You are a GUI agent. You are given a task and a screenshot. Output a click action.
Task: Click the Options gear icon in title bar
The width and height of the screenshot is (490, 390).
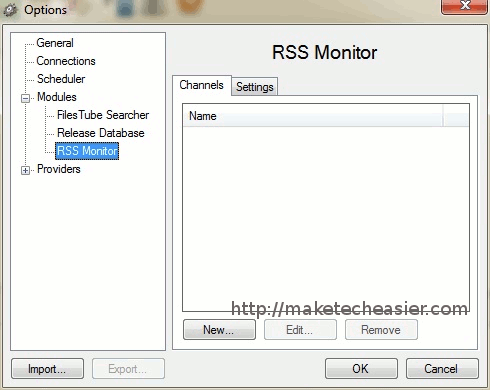coord(10,10)
